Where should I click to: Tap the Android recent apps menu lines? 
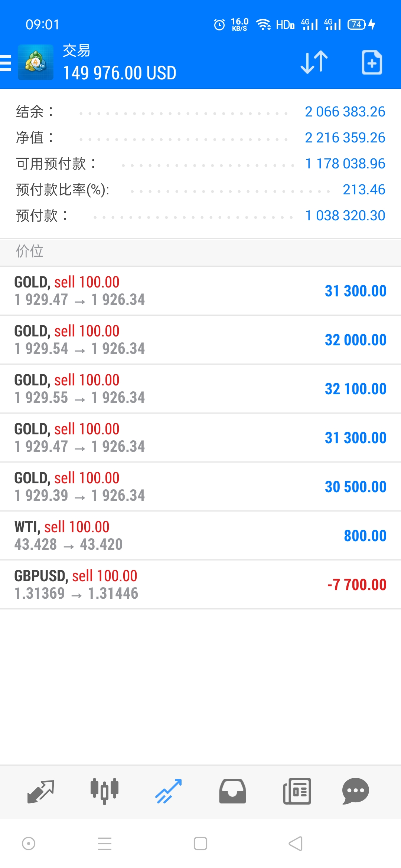click(105, 844)
